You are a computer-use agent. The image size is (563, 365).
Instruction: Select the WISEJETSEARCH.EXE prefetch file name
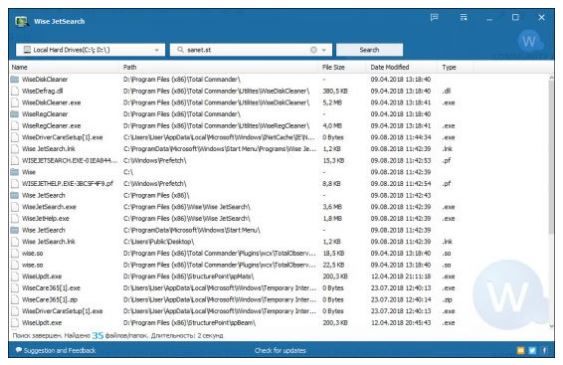[69, 160]
